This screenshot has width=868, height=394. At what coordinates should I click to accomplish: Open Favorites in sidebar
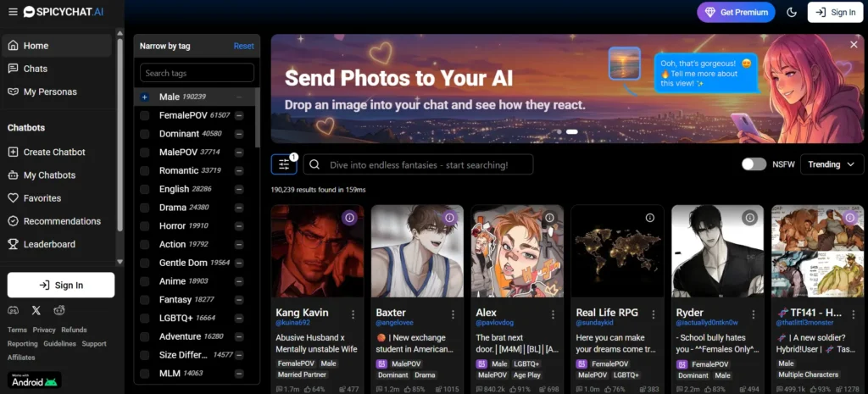click(x=57, y=198)
